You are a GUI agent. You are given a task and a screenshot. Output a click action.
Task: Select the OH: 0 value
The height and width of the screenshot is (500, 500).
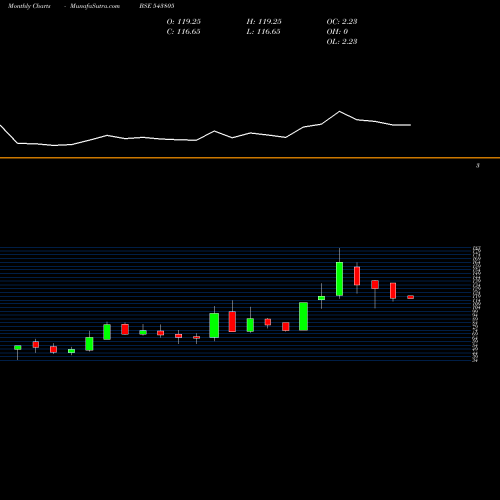click(337, 32)
